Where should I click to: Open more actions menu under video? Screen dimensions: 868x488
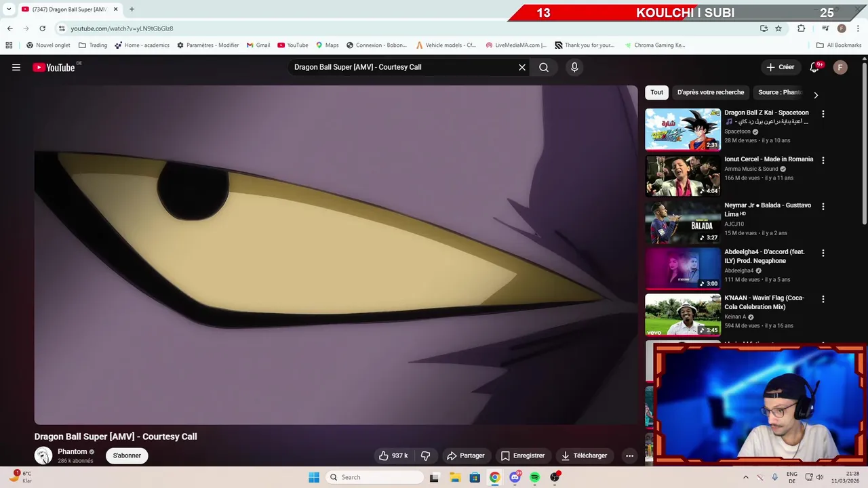click(x=629, y=455)
